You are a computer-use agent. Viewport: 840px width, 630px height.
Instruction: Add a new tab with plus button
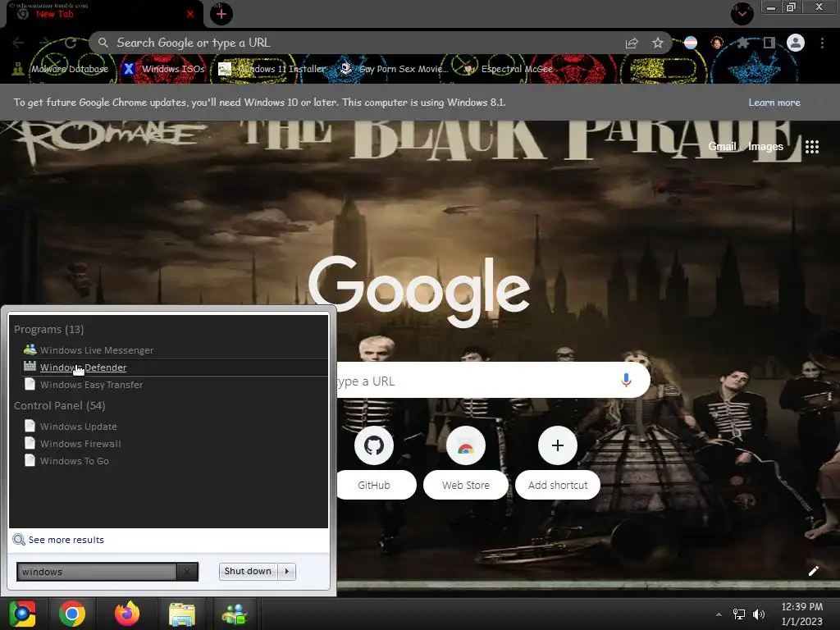(x=221, y=14)
